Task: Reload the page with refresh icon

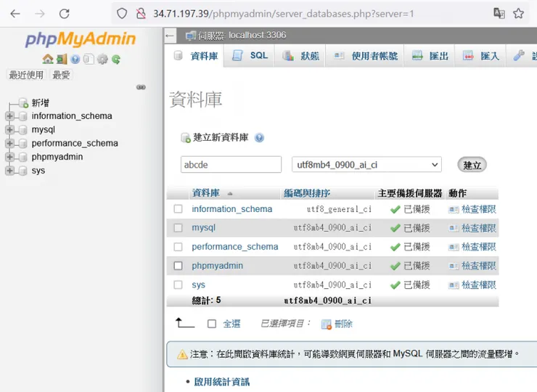Action: coord(65,14)
